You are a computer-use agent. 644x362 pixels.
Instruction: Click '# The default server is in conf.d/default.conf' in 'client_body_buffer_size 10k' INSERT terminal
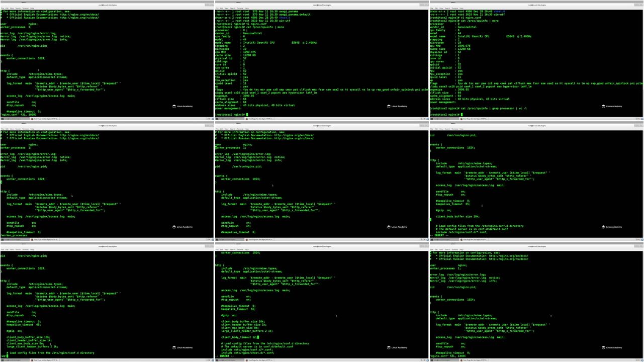tap(472, 229)
